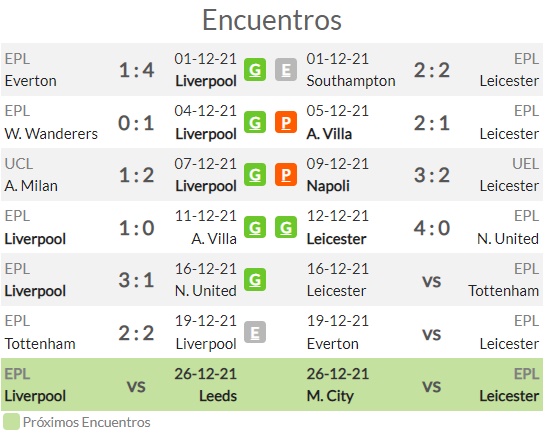
Task: Click the 3:2 Napoli vs Leicester score
Action: point(432,175)
